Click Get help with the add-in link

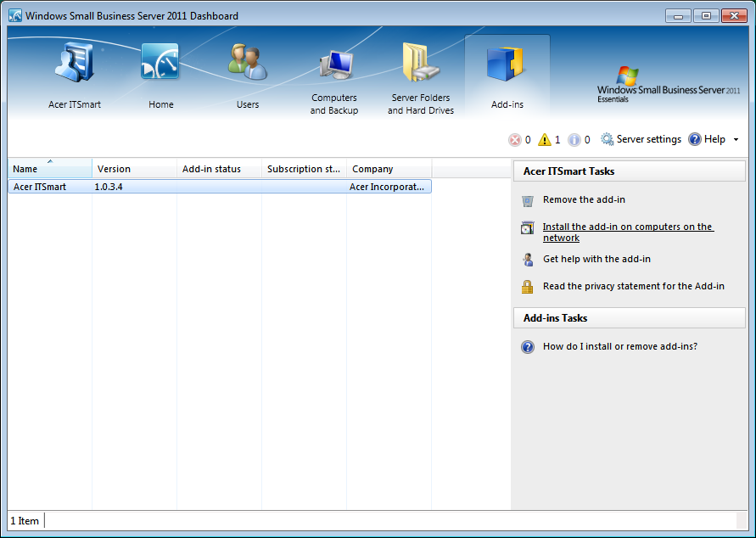click(596, 259)
